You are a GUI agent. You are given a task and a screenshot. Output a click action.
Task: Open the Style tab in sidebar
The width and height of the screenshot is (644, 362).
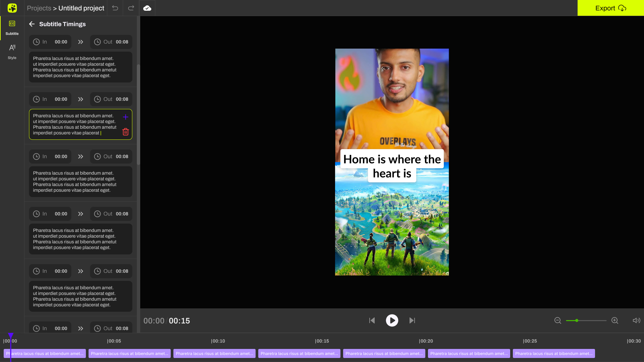[x=12, y=52]
